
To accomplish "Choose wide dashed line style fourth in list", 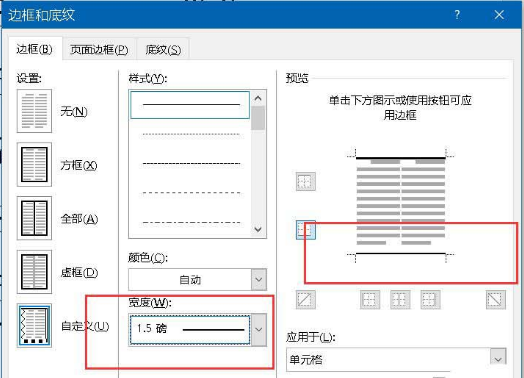I will click(190, 193).
